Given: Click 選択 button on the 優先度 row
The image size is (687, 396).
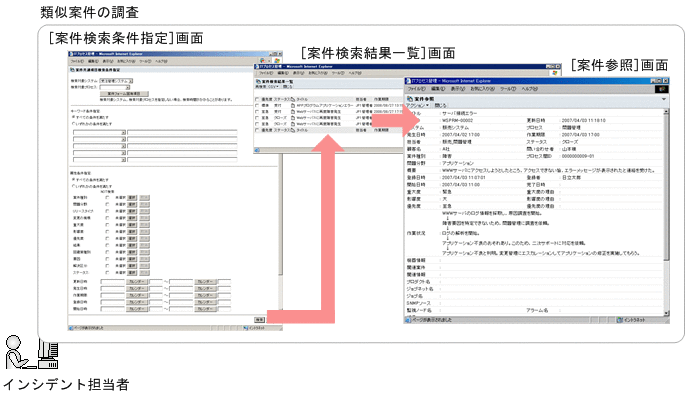Looking at the screenshot, I should point(132,238).
